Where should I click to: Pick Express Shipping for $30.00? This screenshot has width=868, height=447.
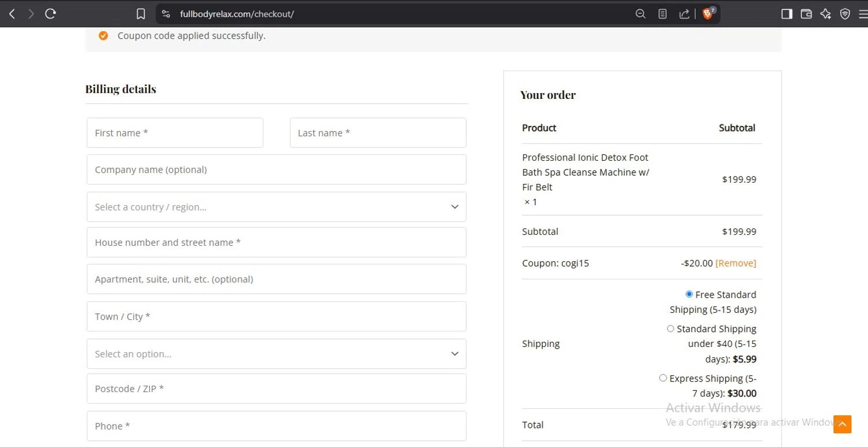663,378
